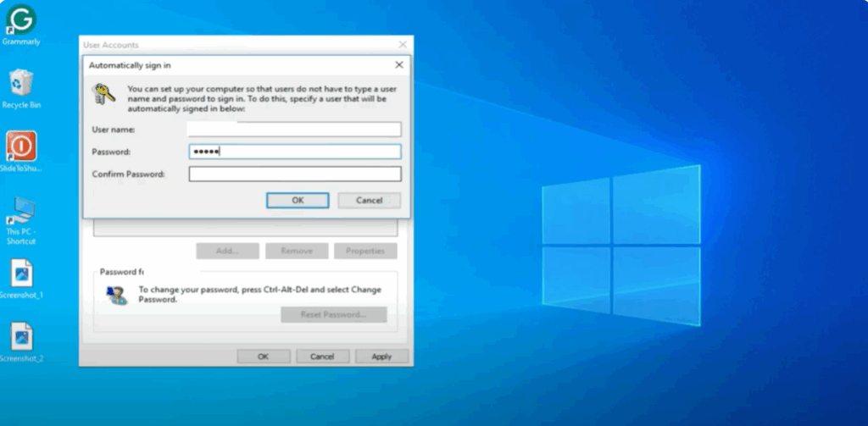Image resolution: width=868 pixels, height=426 pixels.
Task: Click Add... button in User Accounts
Action: 227,251
